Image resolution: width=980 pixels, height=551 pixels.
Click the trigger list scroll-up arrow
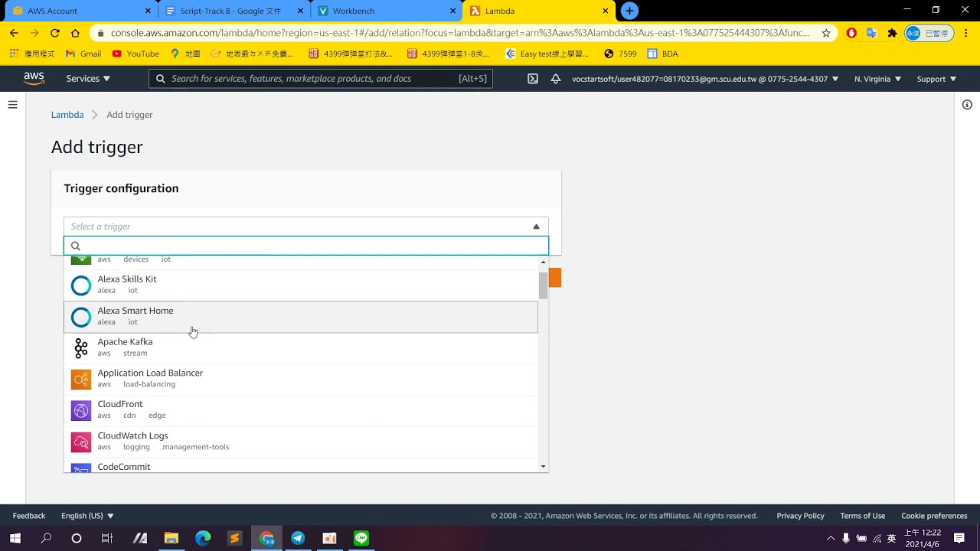click(x=543, y=262)
